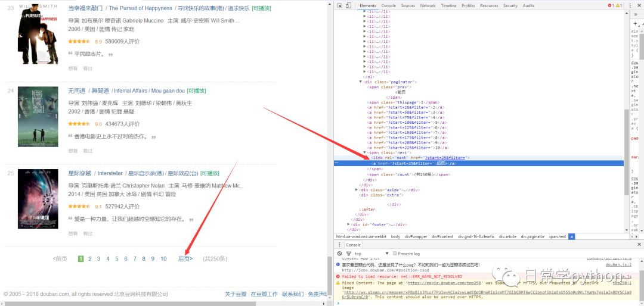Expand the first collapsed li node
The width and height of the screenshot is (644, 306).
(x=365, y=12)
